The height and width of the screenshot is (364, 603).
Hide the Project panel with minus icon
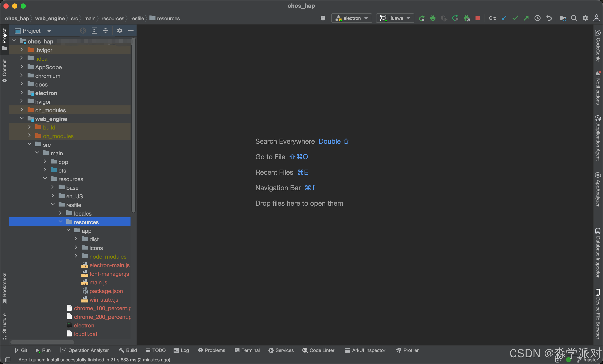point(131,31)
